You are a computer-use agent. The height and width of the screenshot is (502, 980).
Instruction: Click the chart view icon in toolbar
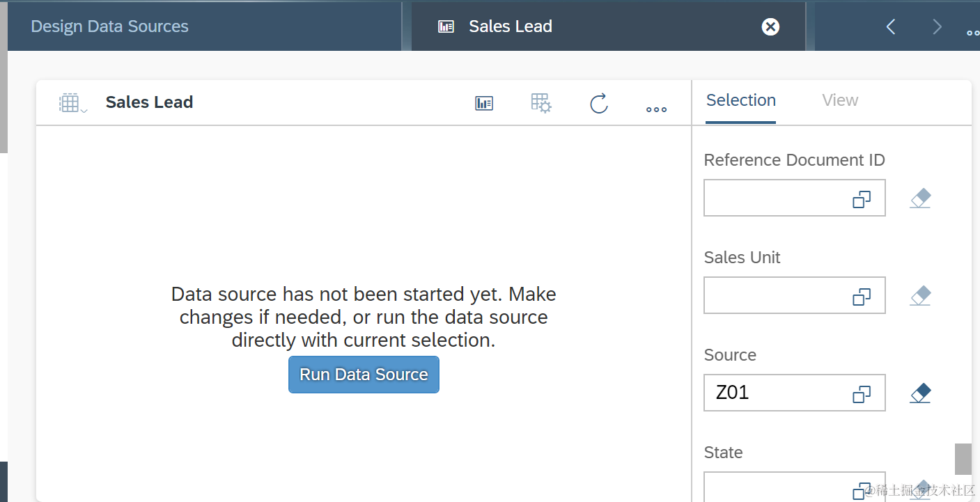coord(484,103)
